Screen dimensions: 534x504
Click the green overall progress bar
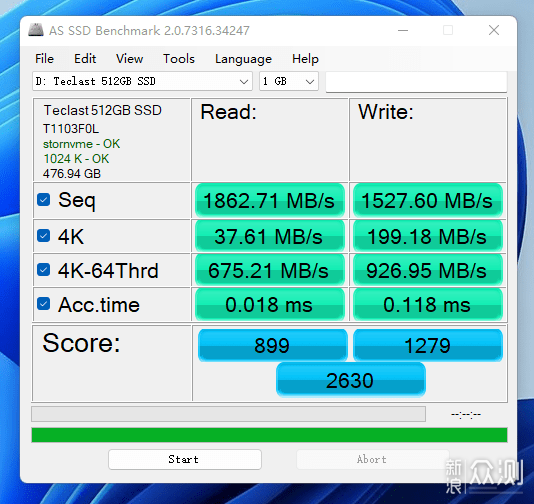(x=269, y=435)
